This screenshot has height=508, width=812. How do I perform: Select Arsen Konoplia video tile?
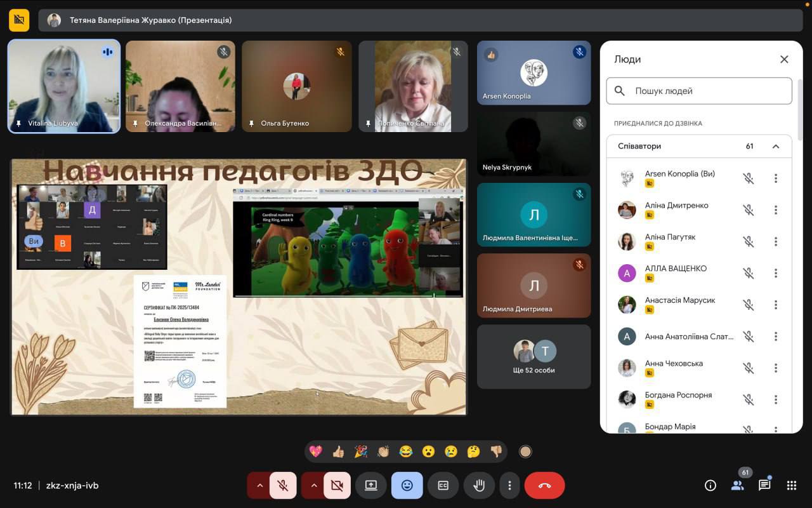click(x=534, y=73)
